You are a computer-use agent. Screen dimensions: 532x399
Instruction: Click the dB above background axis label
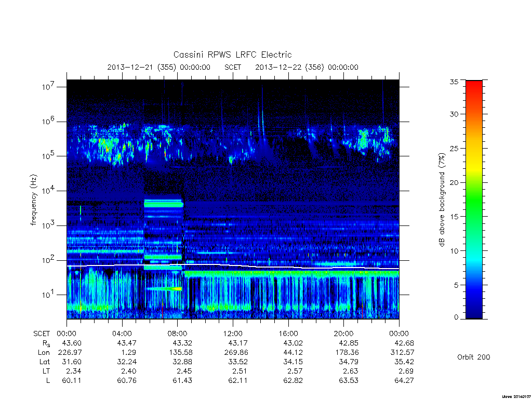point(442,200)
